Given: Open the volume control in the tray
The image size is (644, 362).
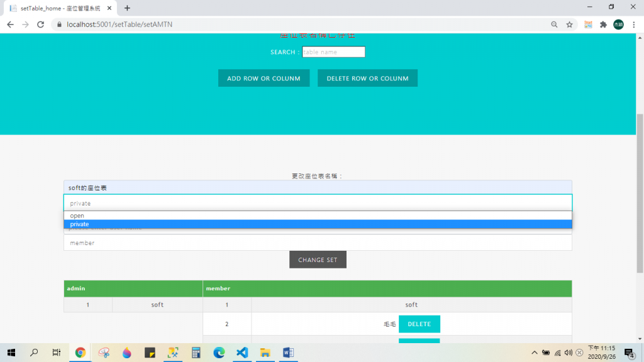Looking at the screenshot, I should tap(569, 353).
